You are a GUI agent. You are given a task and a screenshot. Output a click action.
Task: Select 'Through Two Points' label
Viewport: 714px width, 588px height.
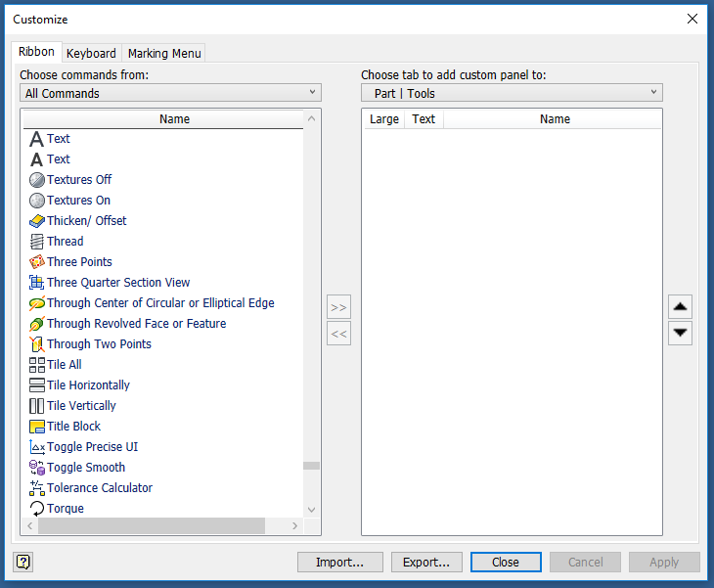coord(99,344)
